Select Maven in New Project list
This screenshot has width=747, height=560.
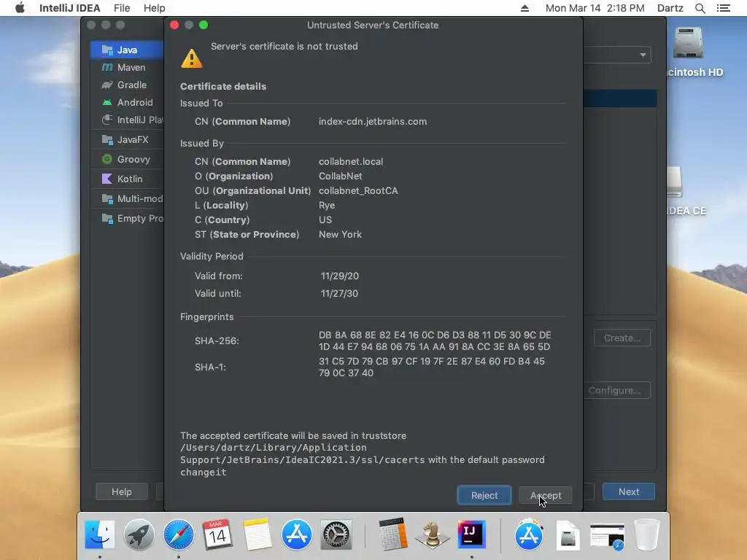pos(127,68)
